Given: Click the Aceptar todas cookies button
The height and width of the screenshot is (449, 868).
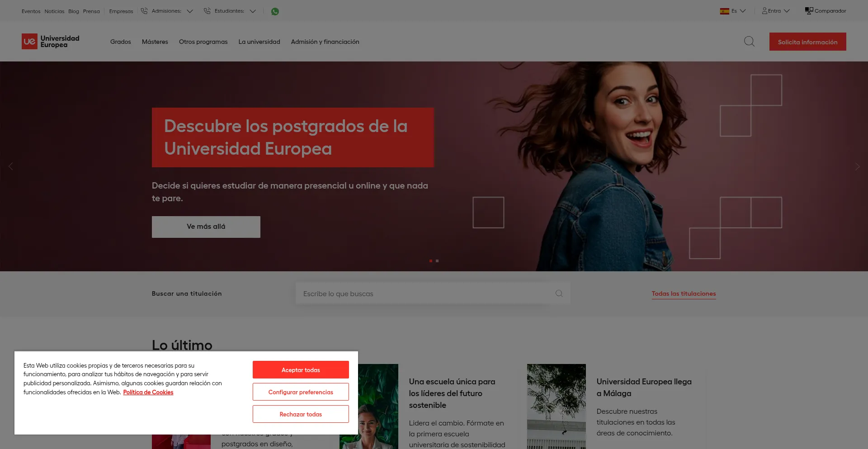Looking at the screenshot, I should point(301,370).
